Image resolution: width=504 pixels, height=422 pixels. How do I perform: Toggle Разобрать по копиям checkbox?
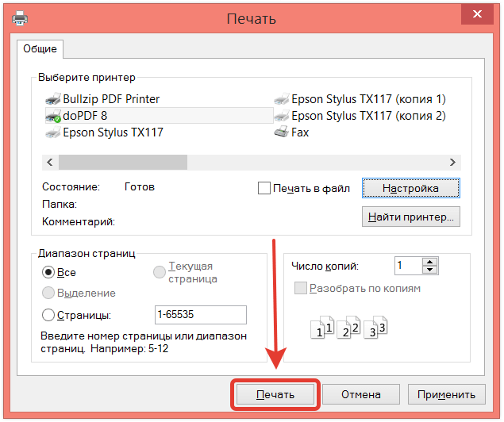click(301, 288)
